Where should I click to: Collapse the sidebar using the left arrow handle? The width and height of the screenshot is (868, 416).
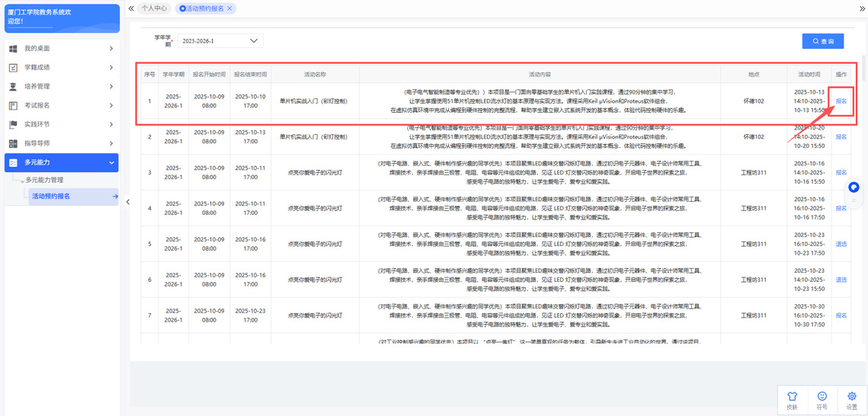[127, 202]
